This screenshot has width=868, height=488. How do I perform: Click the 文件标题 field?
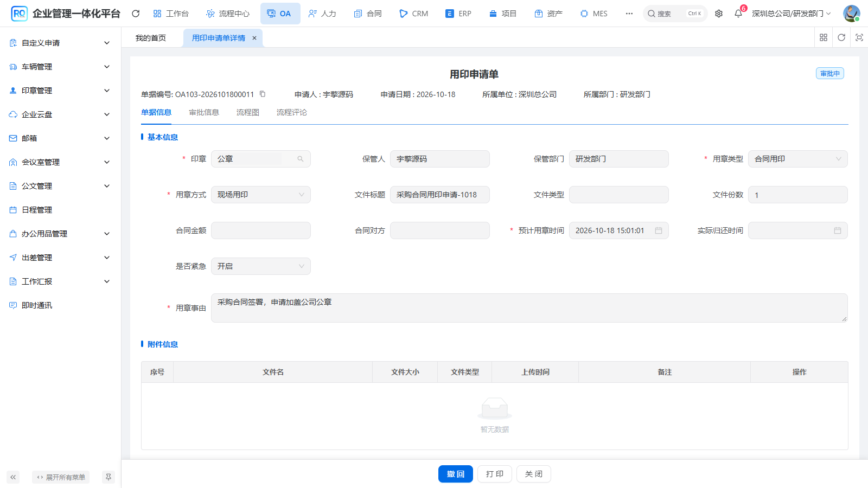click(440, 195)
